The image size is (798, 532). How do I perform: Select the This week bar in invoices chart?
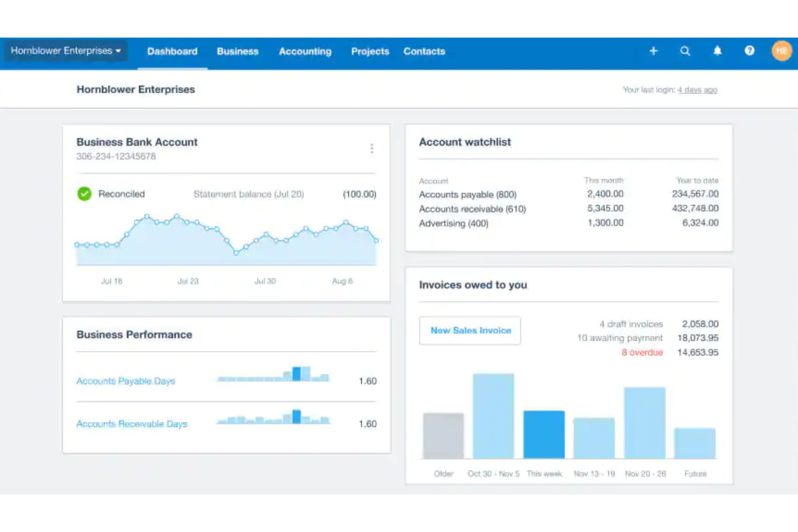coord(544,434)
